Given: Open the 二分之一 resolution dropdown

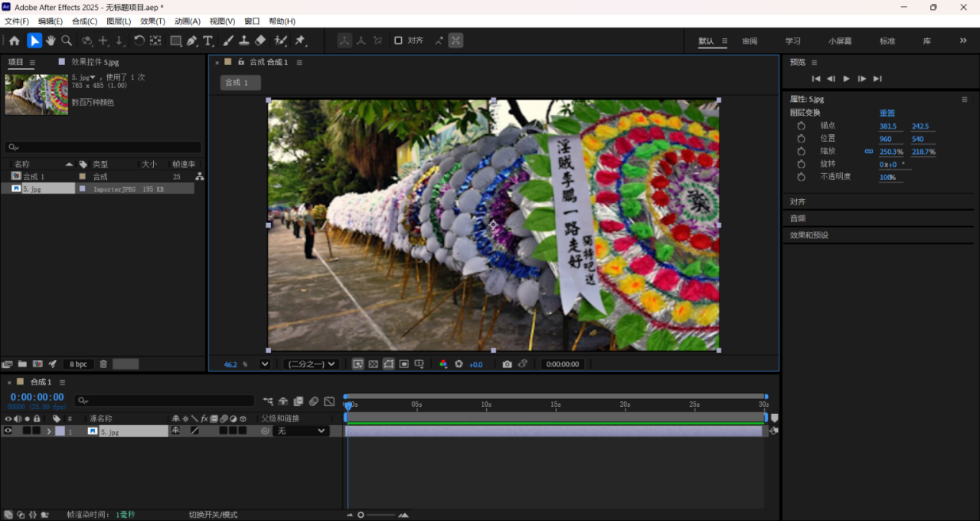Looking at the screenshot, I should pos(310,364).
